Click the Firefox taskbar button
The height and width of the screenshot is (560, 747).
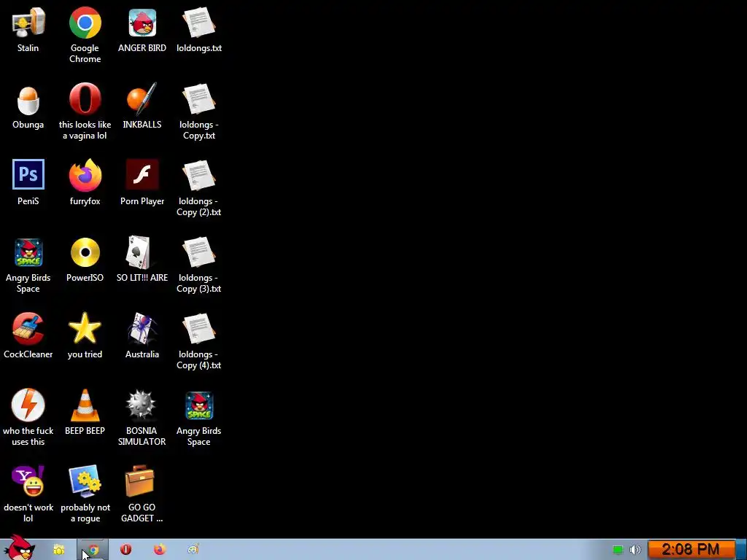point(160,550)
